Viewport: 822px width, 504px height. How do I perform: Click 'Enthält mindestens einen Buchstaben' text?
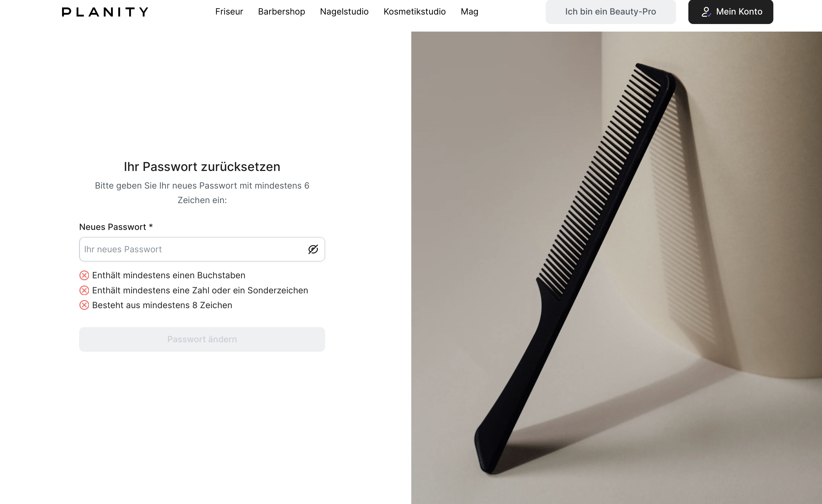coord(169,275)
